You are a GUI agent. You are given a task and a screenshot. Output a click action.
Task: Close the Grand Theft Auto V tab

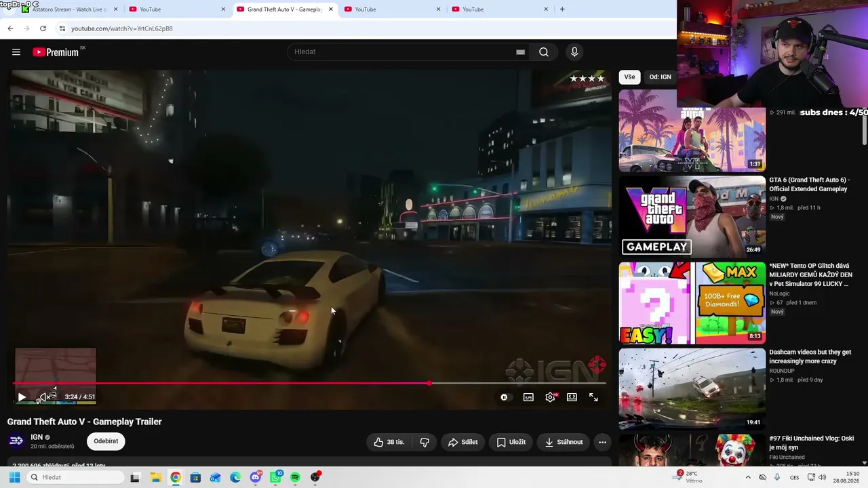coord(330,9)
